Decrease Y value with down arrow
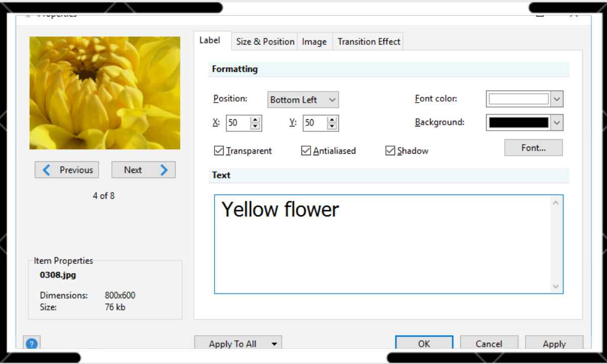 [x=332, y=126]
